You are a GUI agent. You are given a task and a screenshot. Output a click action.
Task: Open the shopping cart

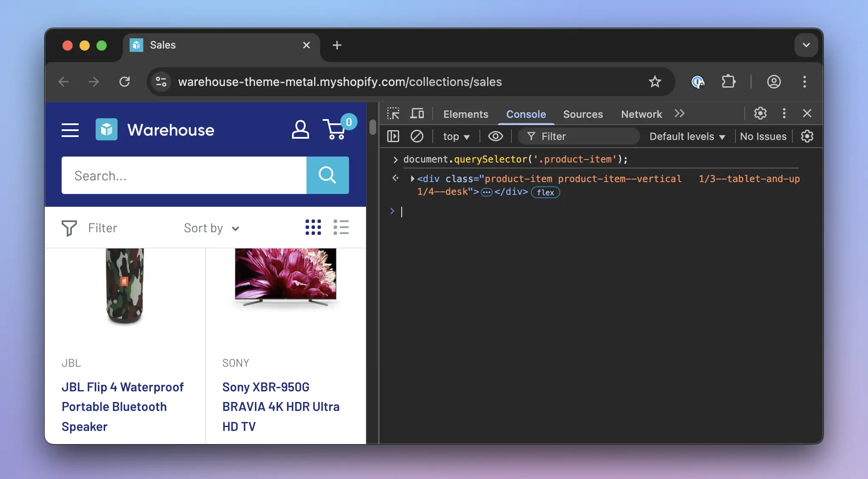(336, 129)
